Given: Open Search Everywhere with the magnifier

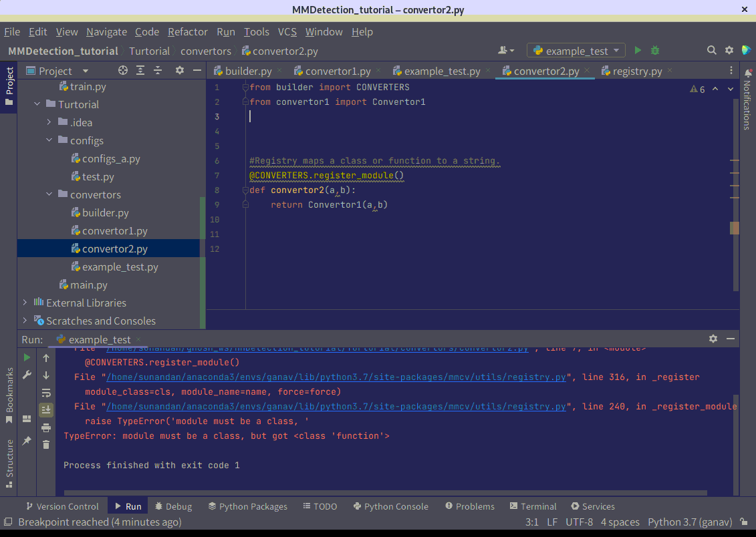Looking at the screenshot, I should tap(711, 50).
